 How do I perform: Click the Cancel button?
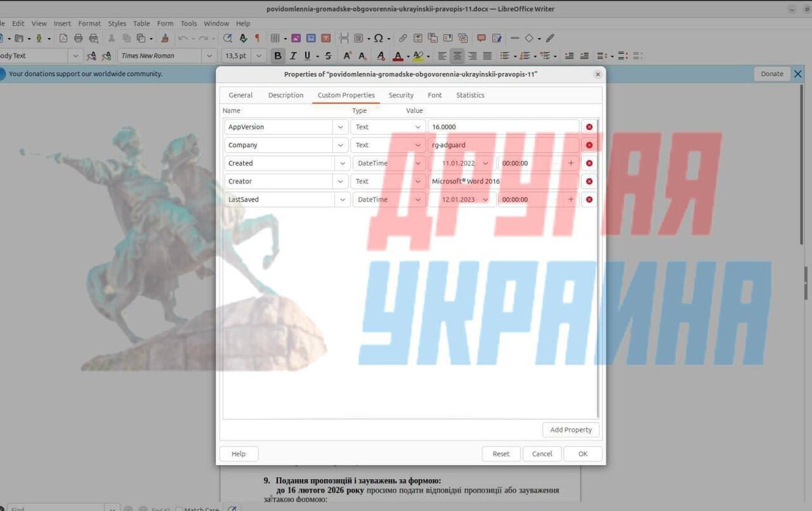pyautogui.click(x=542, y=454)
